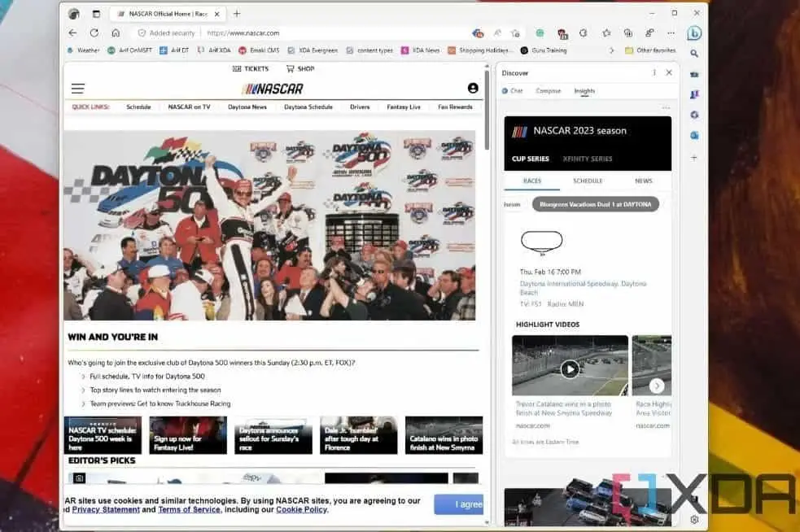Select the Insights tab
Viewport: 800px width, 532px height.
point(584,91)
